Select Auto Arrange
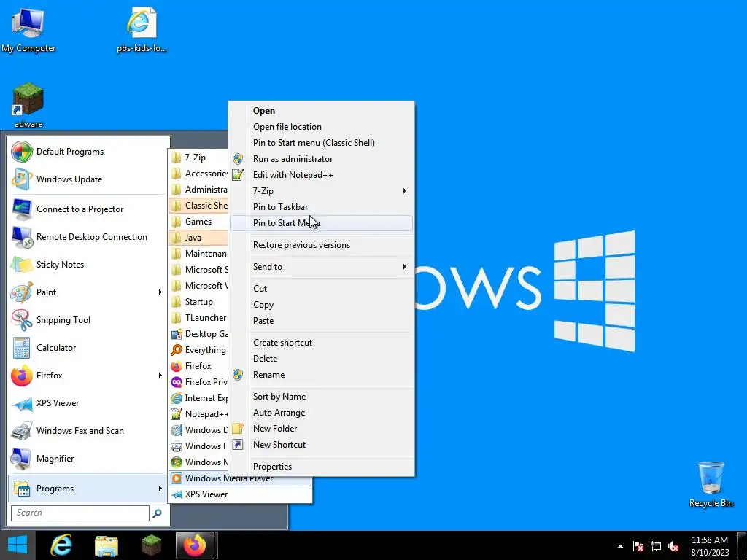This screenshot has height=560, width=747. (x=322, y=413)
